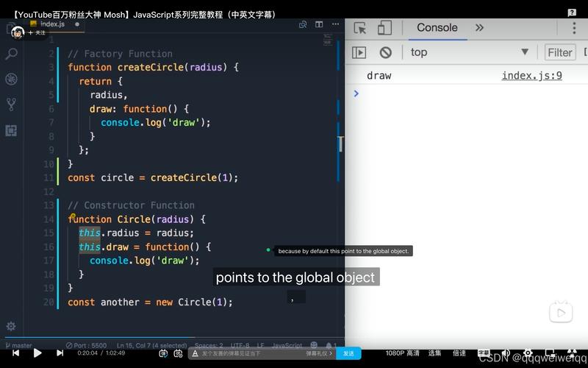Click the unsaved dot on index.js tab
The width and height of the screenshot is (588, 368).
pos(77,24)
